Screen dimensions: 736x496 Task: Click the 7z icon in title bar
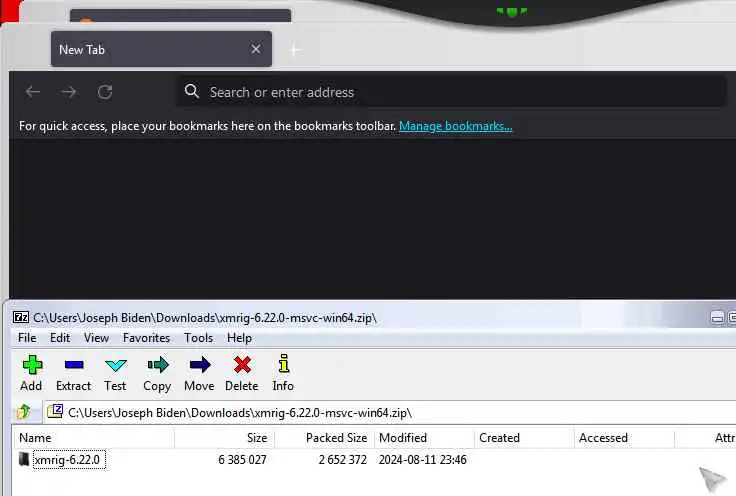click(x=21, y=318)
